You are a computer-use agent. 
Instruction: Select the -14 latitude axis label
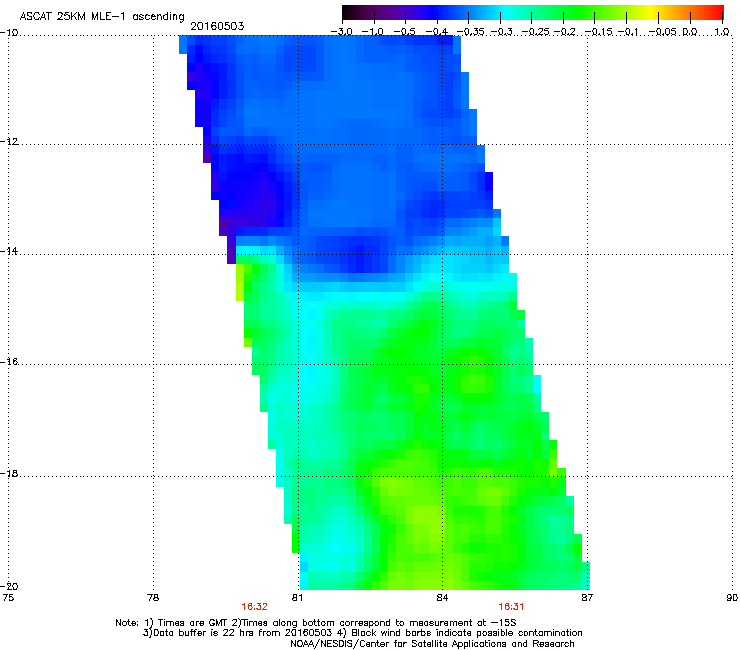coord(9,251)
